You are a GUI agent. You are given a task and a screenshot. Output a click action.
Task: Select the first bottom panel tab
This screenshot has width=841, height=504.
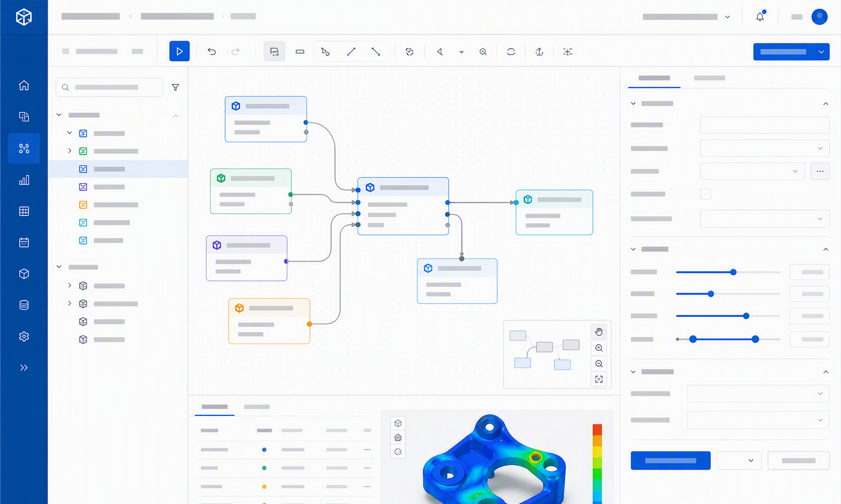215,407
